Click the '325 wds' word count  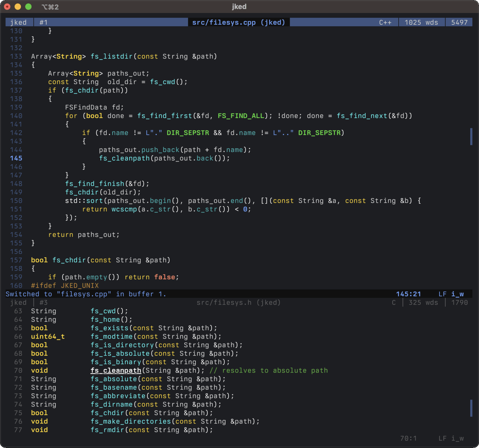(423, 302)
